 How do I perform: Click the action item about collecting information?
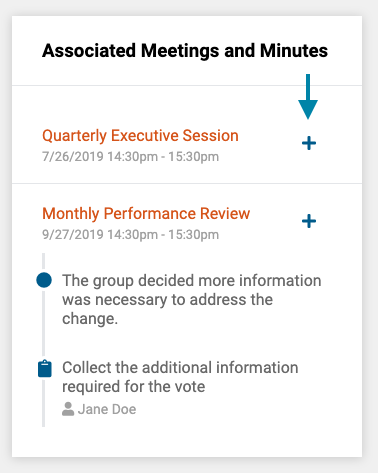pos(180,377)
